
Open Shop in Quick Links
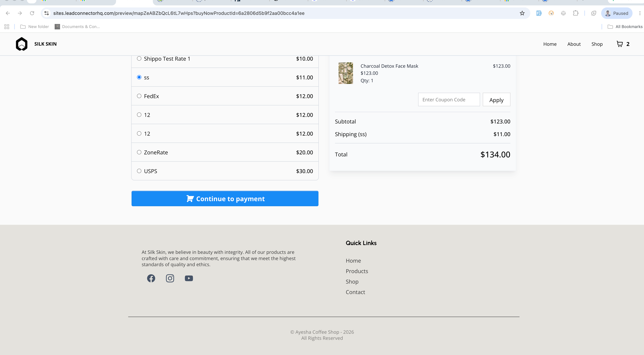pyautogui.click(x=352, y=282)
